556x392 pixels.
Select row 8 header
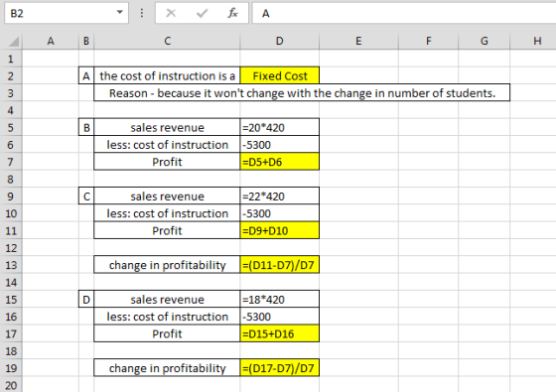[x=11, y=179]
